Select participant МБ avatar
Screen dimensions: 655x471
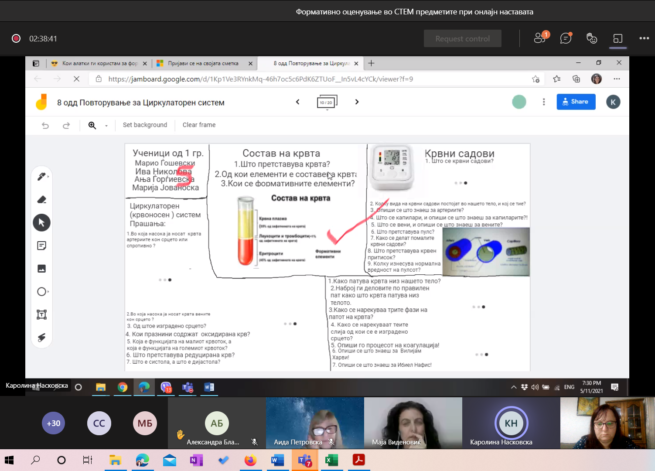click(x=145, y=423)
